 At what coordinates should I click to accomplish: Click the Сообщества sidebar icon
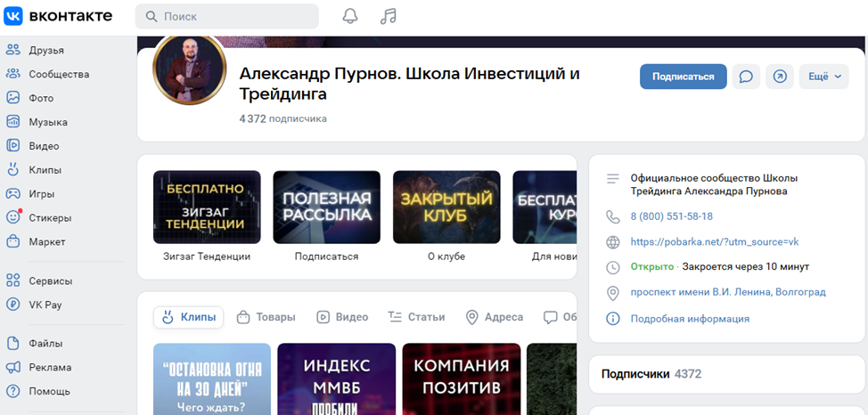coord(12,74)
